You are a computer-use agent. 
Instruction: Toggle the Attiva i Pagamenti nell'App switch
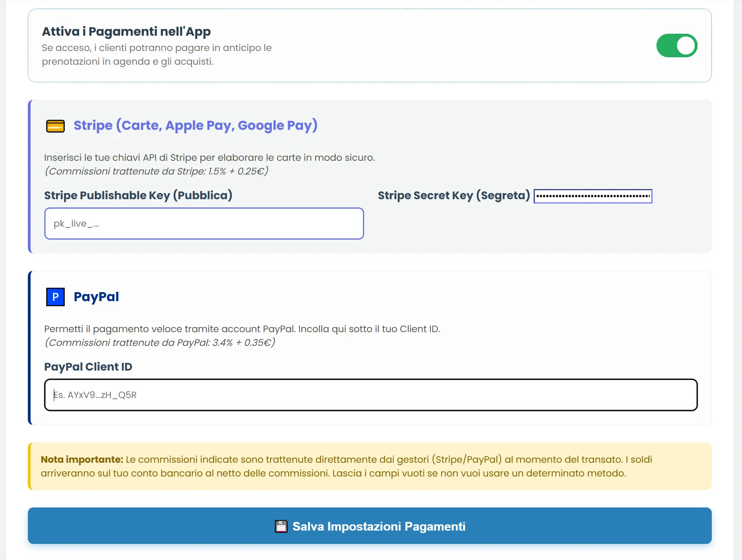point(676,45)
